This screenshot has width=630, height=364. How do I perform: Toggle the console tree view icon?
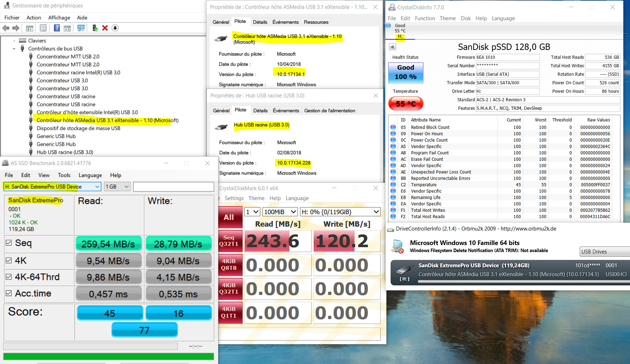tap(30, 28)
